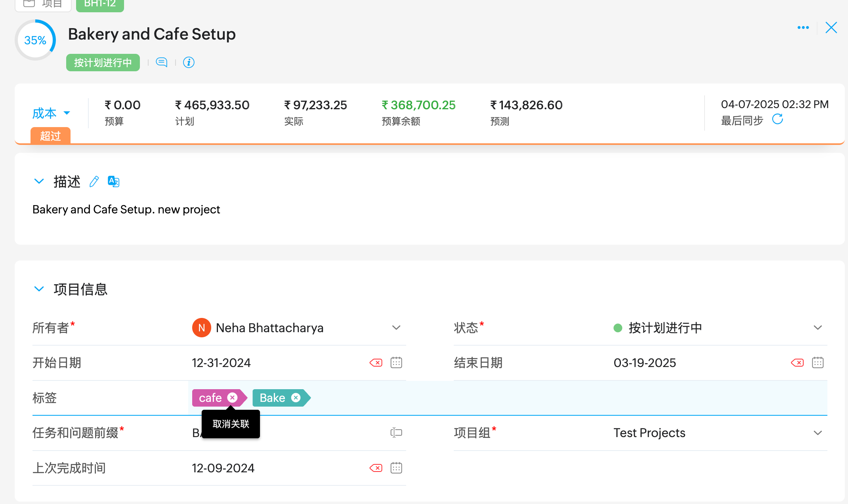Click the translate description icon
This screenshot has width=848, height=504.
(x=113, y=182)
